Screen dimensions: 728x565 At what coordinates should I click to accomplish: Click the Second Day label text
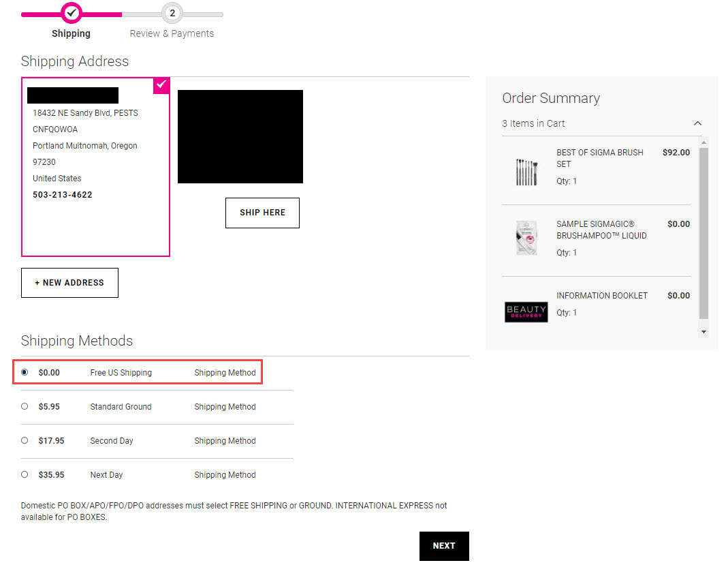pyautogui.click(x=112, y=440)
